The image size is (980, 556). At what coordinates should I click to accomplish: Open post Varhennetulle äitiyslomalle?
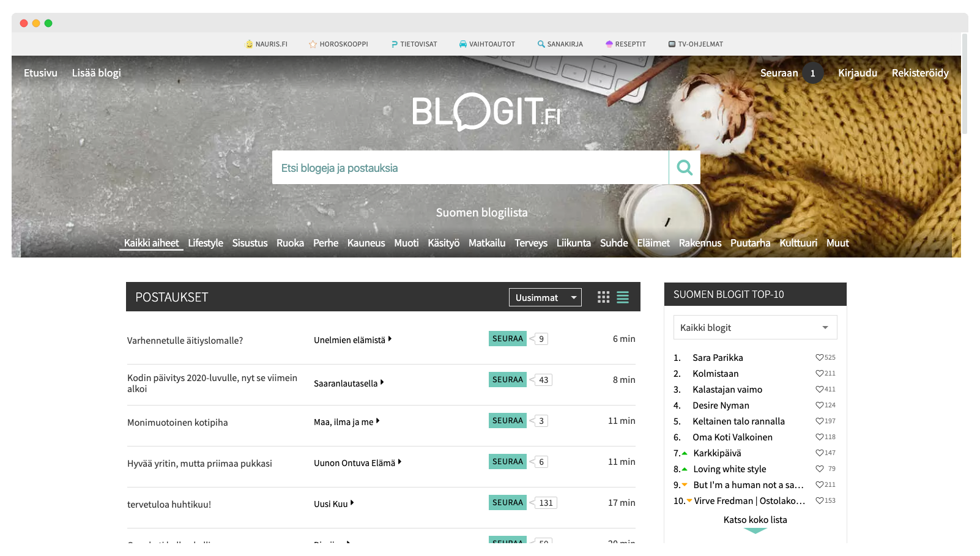pos(185,341)
